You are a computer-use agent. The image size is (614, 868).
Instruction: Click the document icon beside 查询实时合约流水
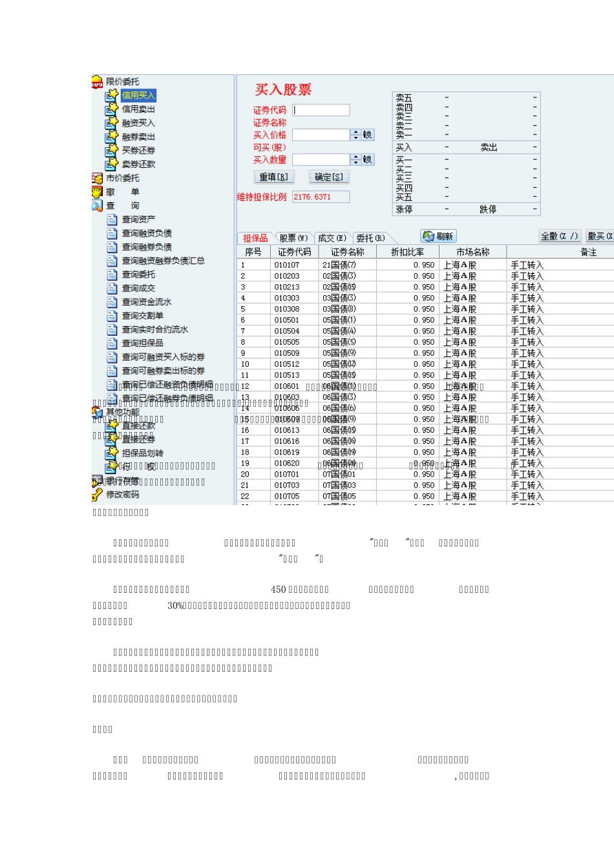[112, 329]
